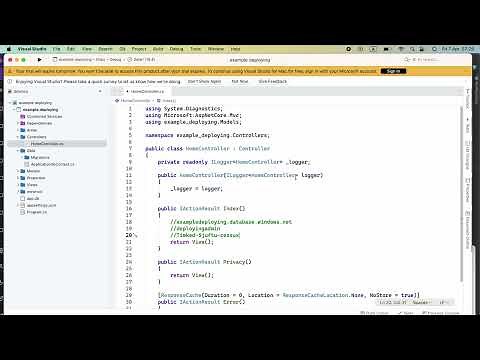The width and height of the screenshot is (480, 360).
Task: Click the Connected Services icon
Action: 23,116
